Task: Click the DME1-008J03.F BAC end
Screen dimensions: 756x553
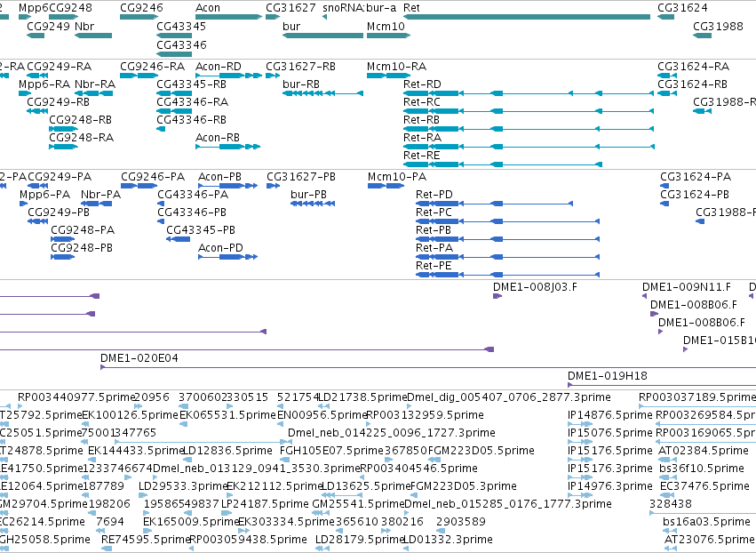Action: coord(535,287)
